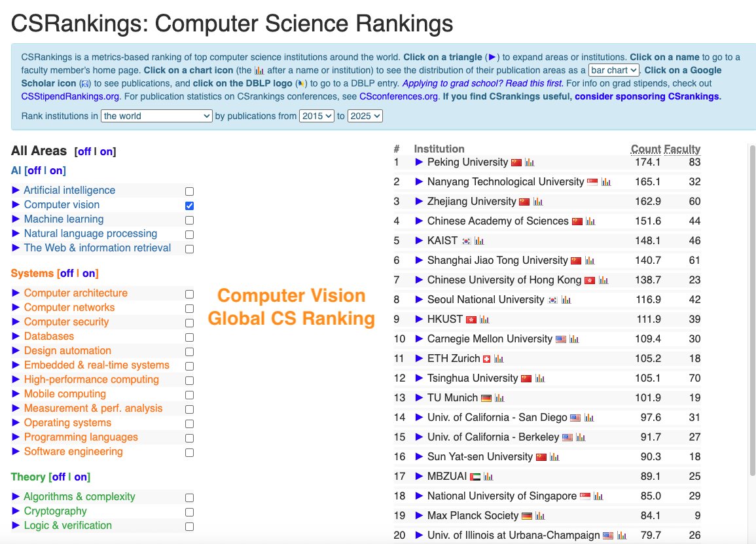This screenshot has height=544, width=756.
Task: Turn Theory areas off
Action: tap(59, 477)
